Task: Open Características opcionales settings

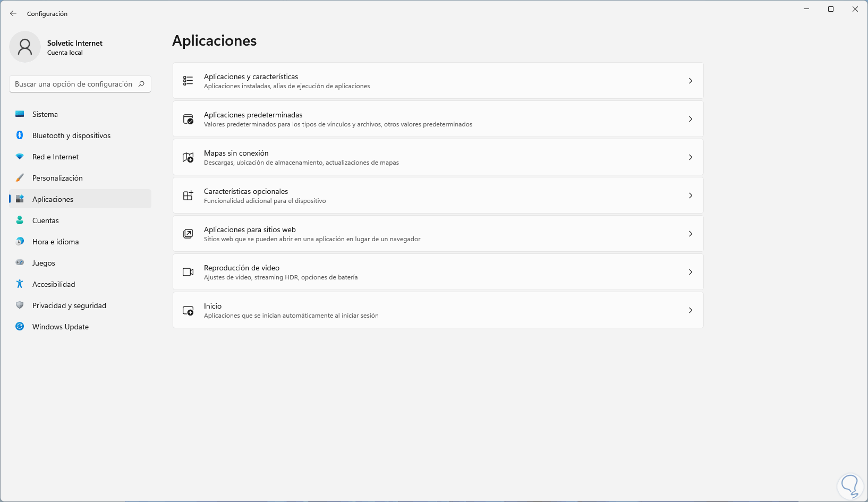Action: [438, 195]
